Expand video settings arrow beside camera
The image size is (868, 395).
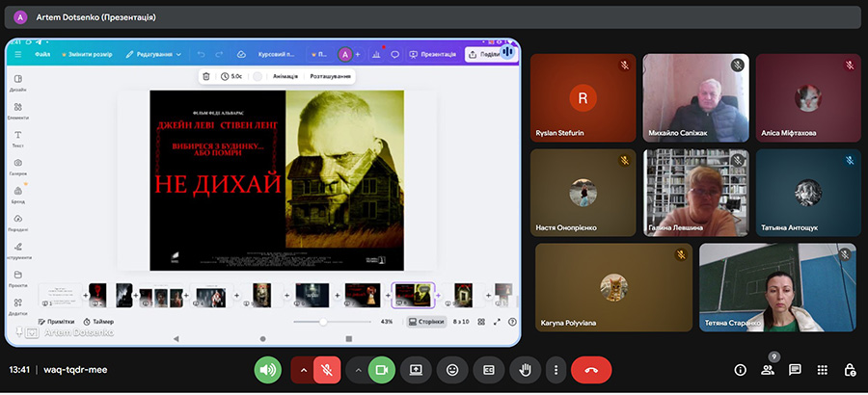[x=358, y=370]
